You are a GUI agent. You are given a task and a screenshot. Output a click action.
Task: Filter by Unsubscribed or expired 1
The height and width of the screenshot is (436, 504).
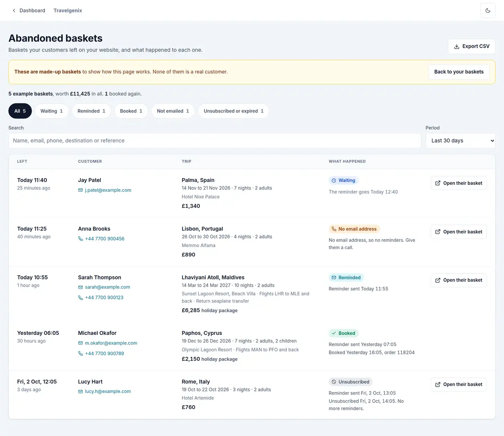pyautogui.click(x=233, y=111)
